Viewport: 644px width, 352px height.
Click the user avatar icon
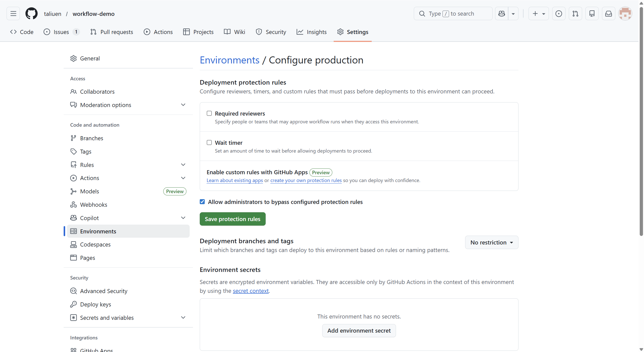(x=625, y=14)
